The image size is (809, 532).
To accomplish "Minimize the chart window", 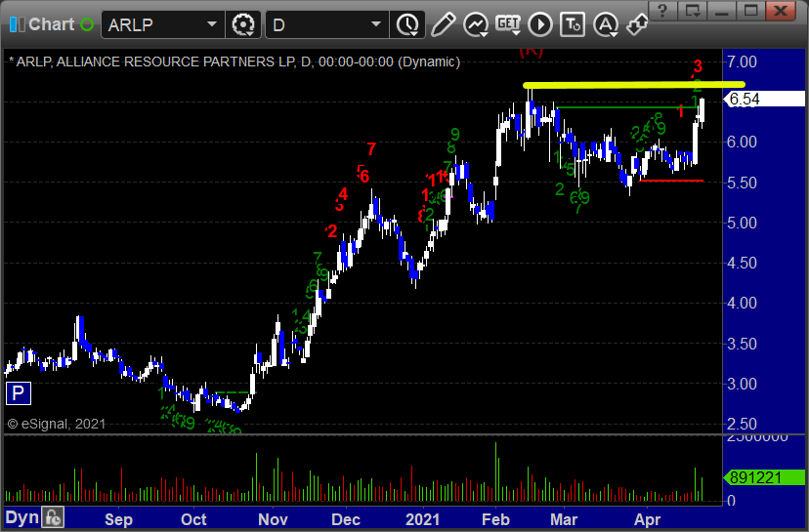I will tap(721, 10).
